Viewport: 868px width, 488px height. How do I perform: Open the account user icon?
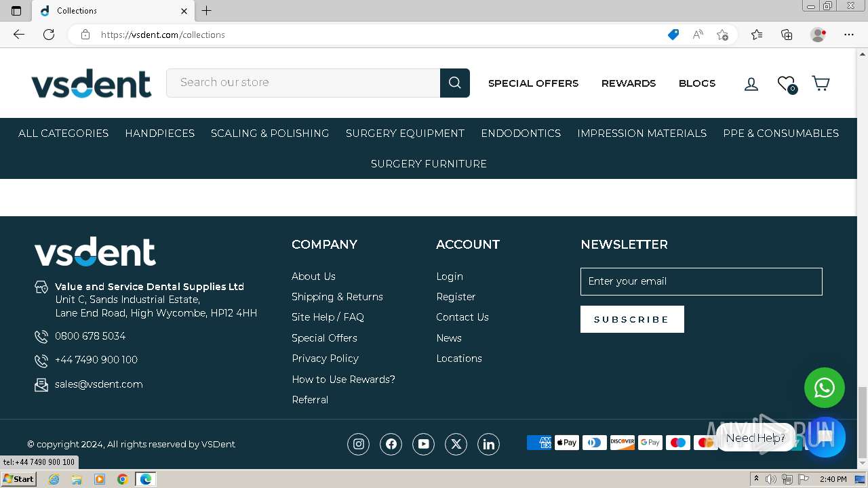751,84
